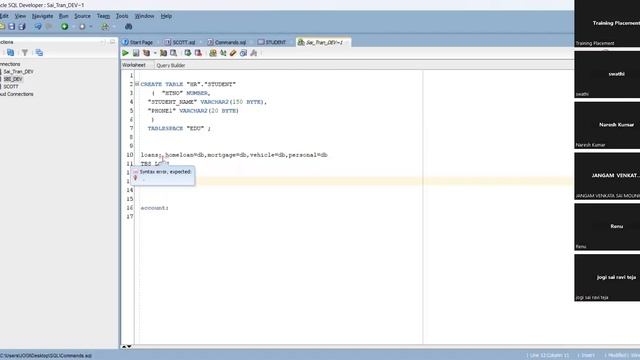Click the Syntax error tooltip
Screen dimensions: 640x360
tap(163, 176)
